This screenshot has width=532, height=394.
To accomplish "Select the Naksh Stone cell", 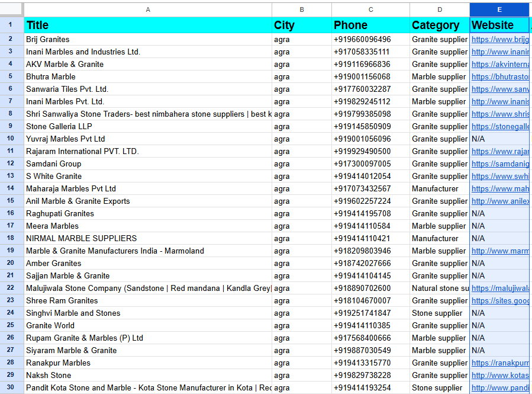I will [x=148, y=375].
